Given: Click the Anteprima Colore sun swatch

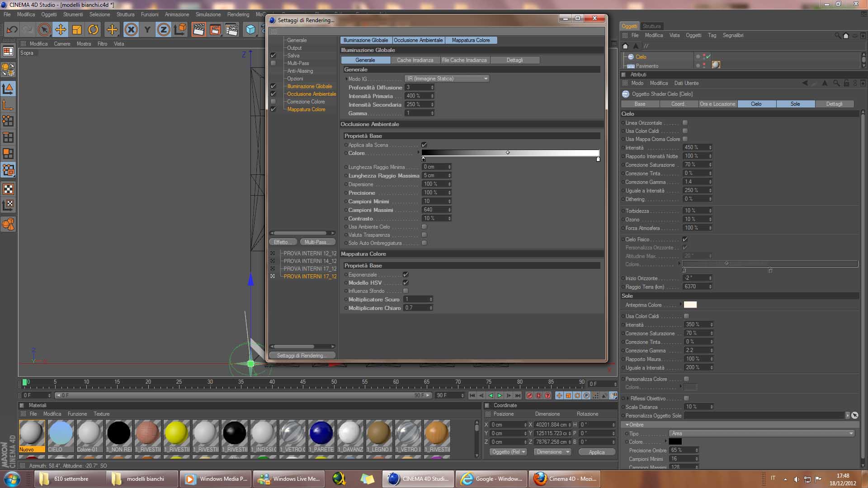Looking at the screenshot, I should [690, 305].
